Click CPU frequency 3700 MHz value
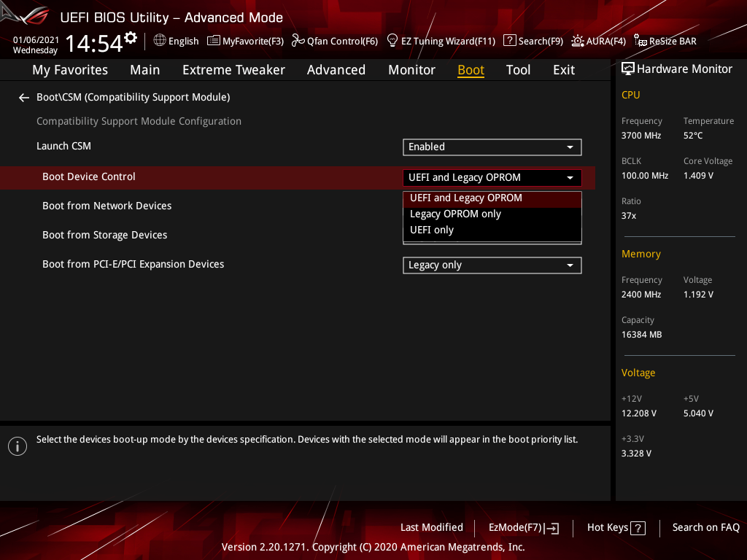747x560 pixels. (x=640, y=136)
